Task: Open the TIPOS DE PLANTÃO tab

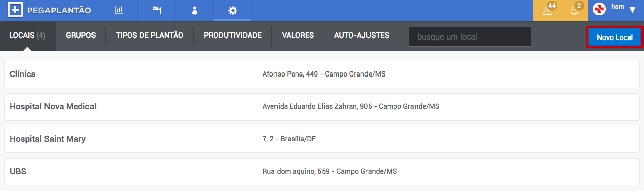Action: pos(150,35)
